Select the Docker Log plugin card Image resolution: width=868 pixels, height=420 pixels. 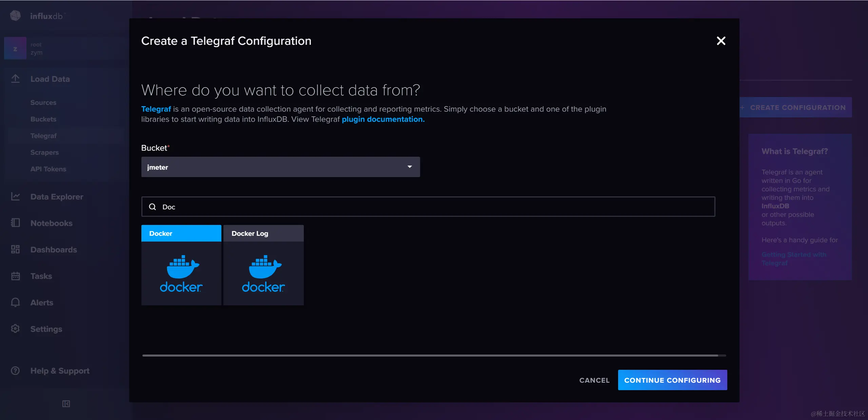(263, 265)
